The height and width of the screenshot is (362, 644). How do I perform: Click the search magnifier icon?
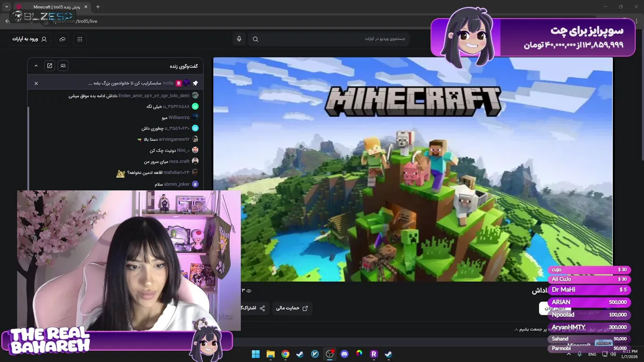[x=256, y=39]
